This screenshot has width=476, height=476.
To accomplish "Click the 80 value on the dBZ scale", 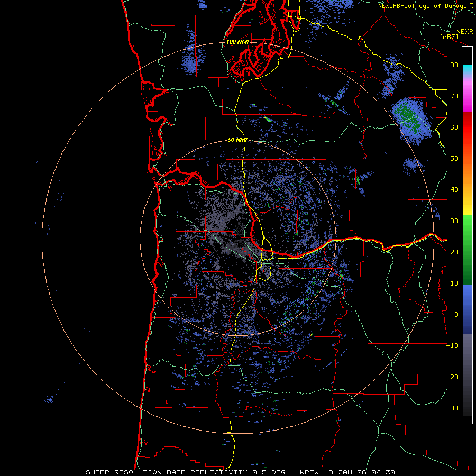I will pos(454,65).
